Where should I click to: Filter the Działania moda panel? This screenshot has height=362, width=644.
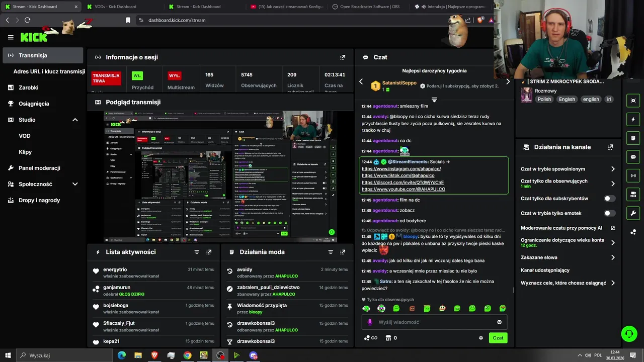point(331,252)
